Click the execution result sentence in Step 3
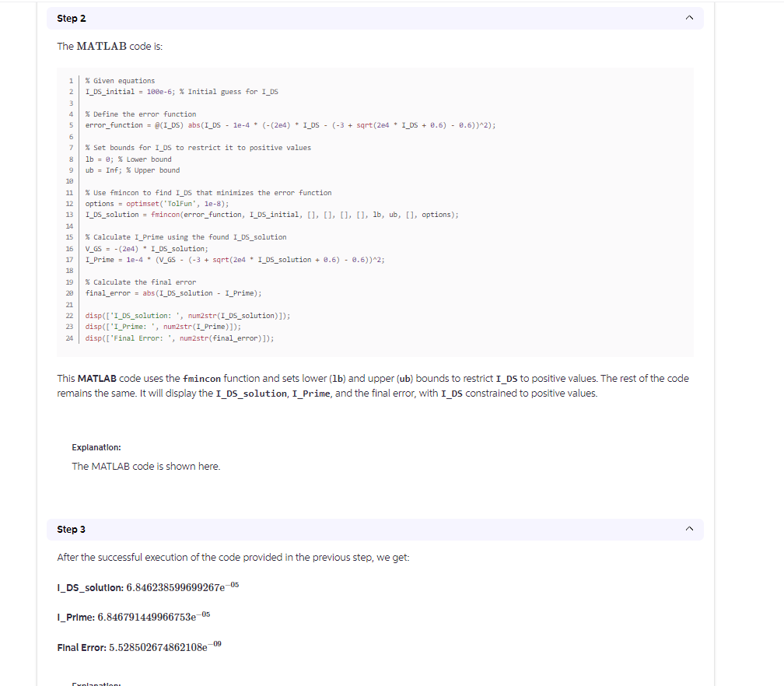The height and width of the screenshot is (686, 784). coord(233,557)
